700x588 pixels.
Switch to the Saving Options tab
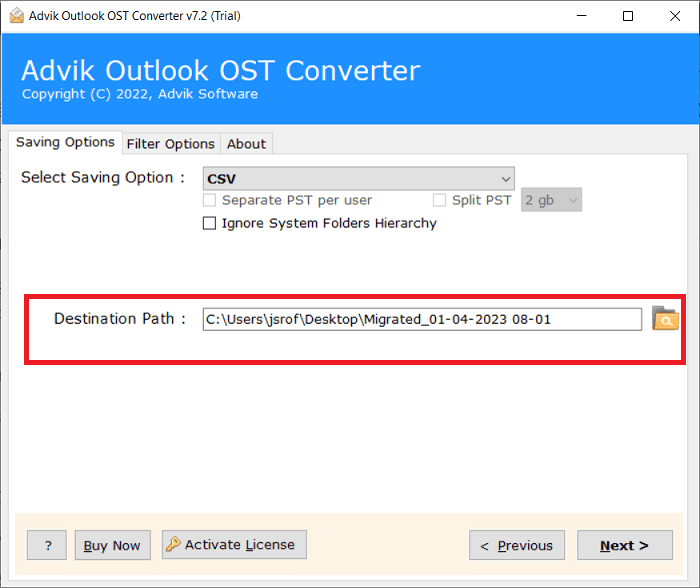[x=65, y=142]
